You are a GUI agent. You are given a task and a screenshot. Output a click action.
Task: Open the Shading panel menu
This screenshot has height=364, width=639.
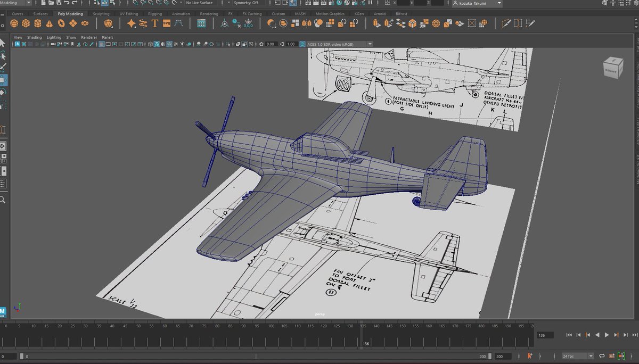(x=35, y=37)
